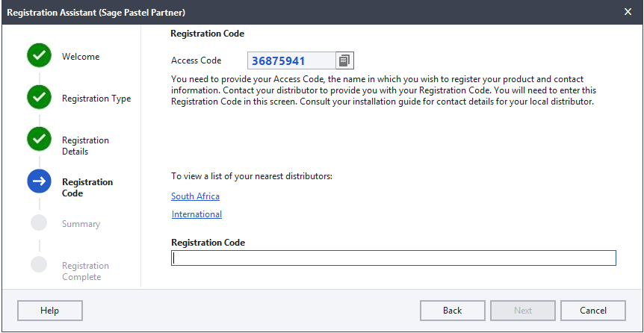Click the Registration Code heading at top

coord(208,34)
